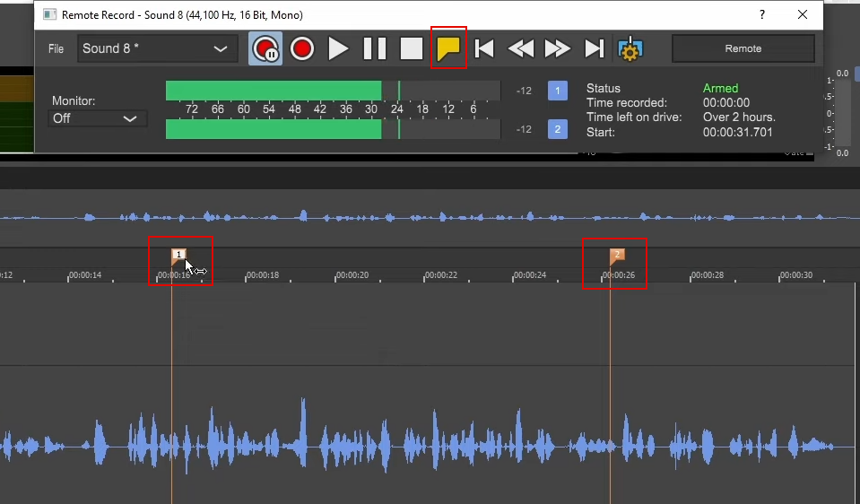Image resolution: width=860 pixels, height=504 pixels.
Task: Go to end with the skip-forward icon
Action: [x=594, y=48]
